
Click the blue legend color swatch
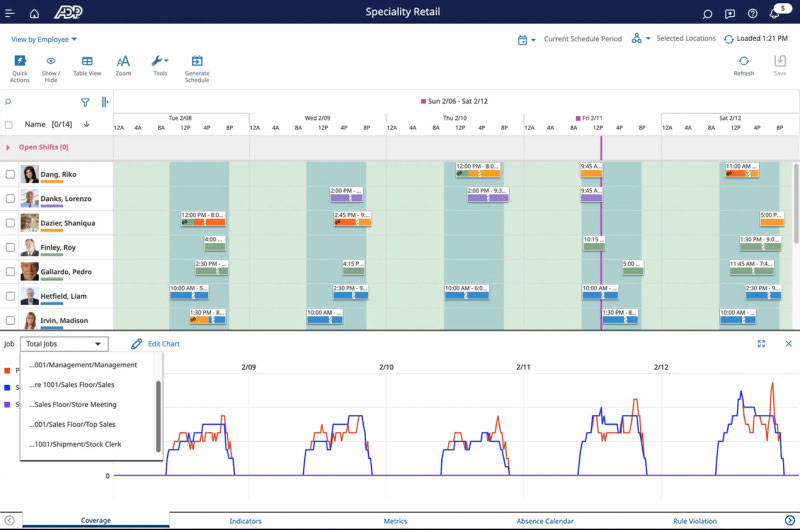[x=7, y=388]
